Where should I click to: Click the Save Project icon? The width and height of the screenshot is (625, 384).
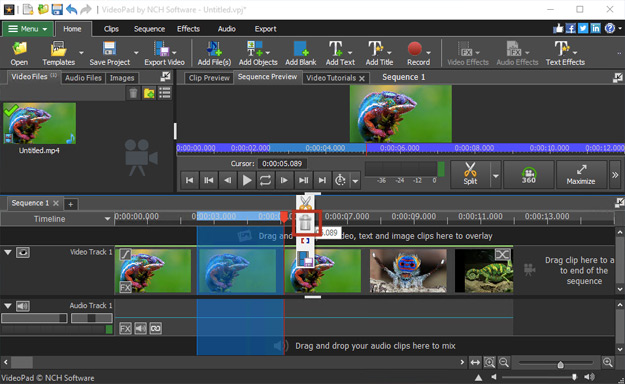click(x=110, y=53)
